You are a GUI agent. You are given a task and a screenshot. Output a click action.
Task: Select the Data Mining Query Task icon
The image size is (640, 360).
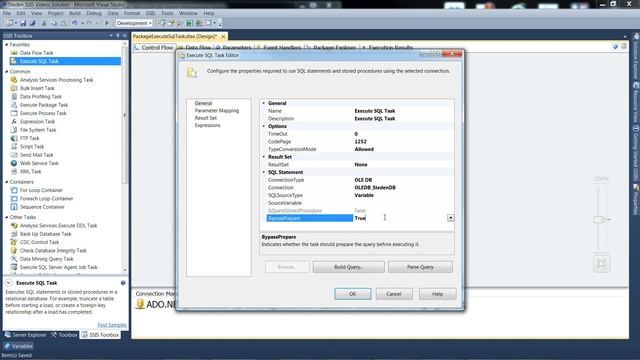(x=14, y=259)
